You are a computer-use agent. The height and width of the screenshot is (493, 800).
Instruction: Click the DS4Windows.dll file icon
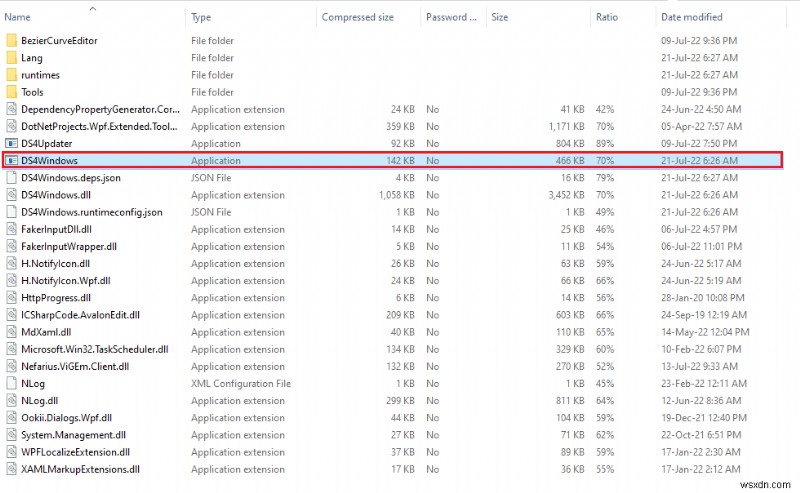[11, 195]
